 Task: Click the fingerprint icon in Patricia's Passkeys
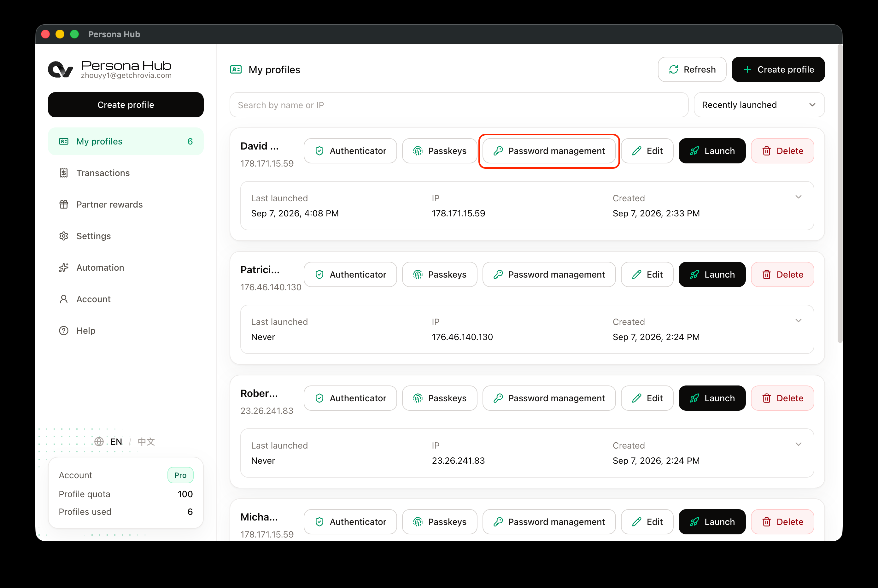click(x=418, y=274)
